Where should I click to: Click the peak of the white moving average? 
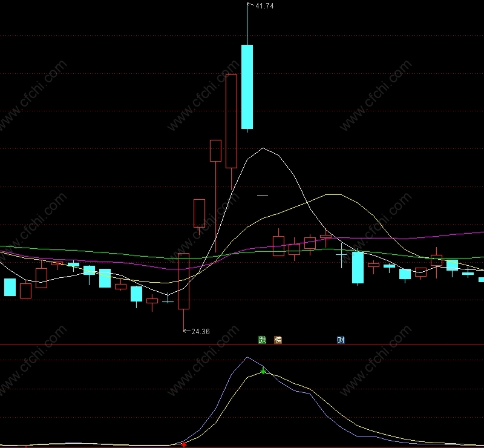point(263,148)
